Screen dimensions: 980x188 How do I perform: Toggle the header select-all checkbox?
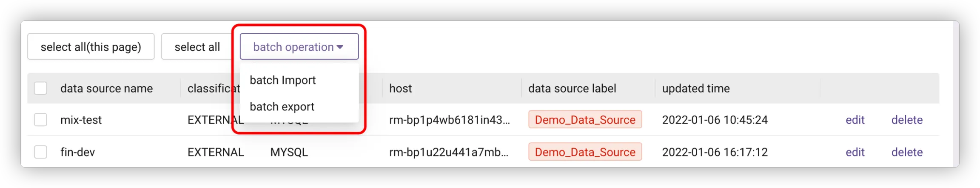(40, 88)
